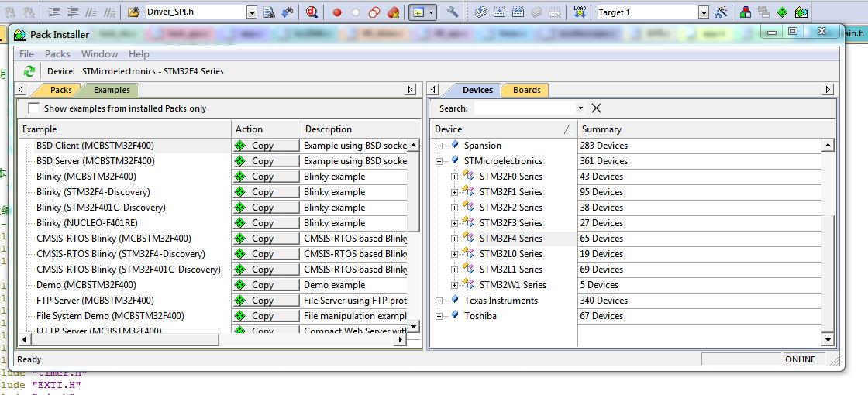Screen dimensions: 868x395
Task: Expand the Toshiba vendor node
Action: 439,316
